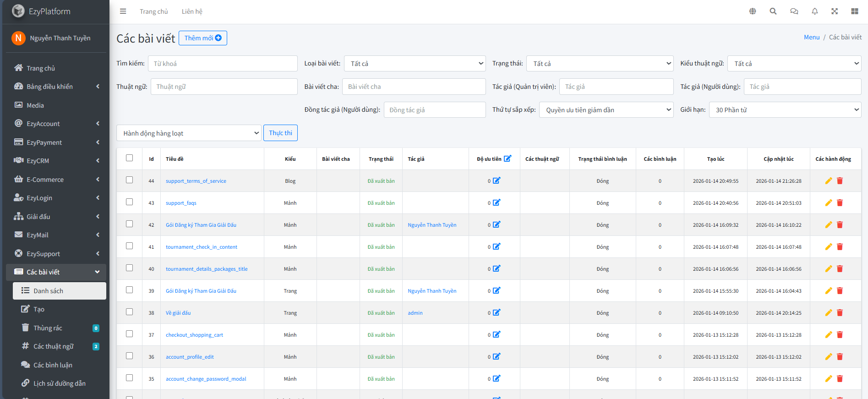Open the 'Hành động hàng loạt' dropdown
The height and width of the screenshot is (399, 868).
tap(189, 133)
